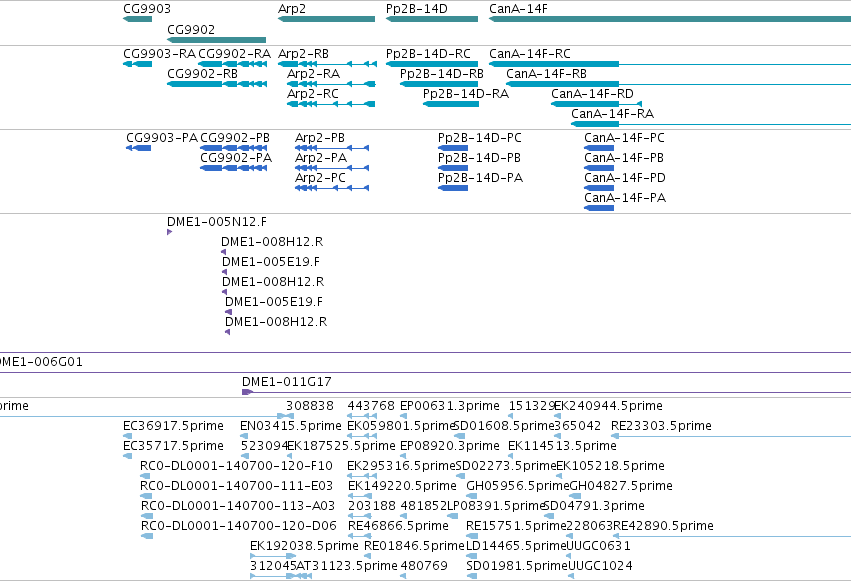Image resolution: width=851 pixels, height=581 pixels.
Task: Select transcript CanA-14F-RC
Action: [x=670, y=64]
